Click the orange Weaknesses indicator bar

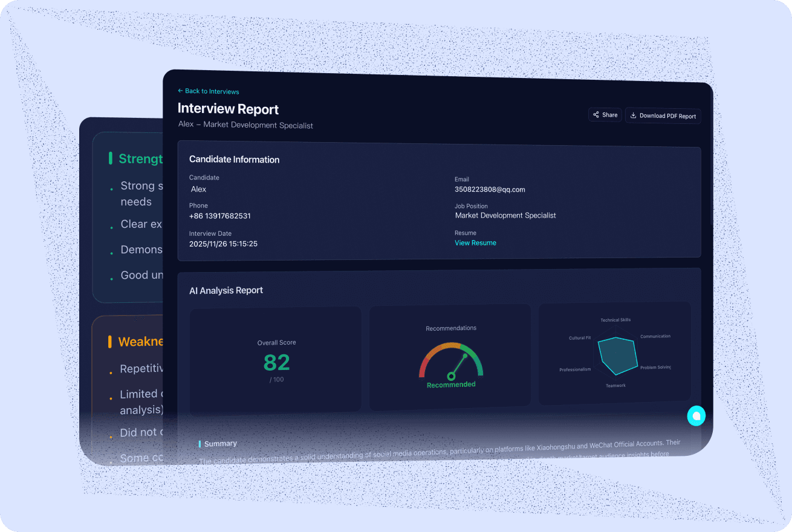point(111,342)
